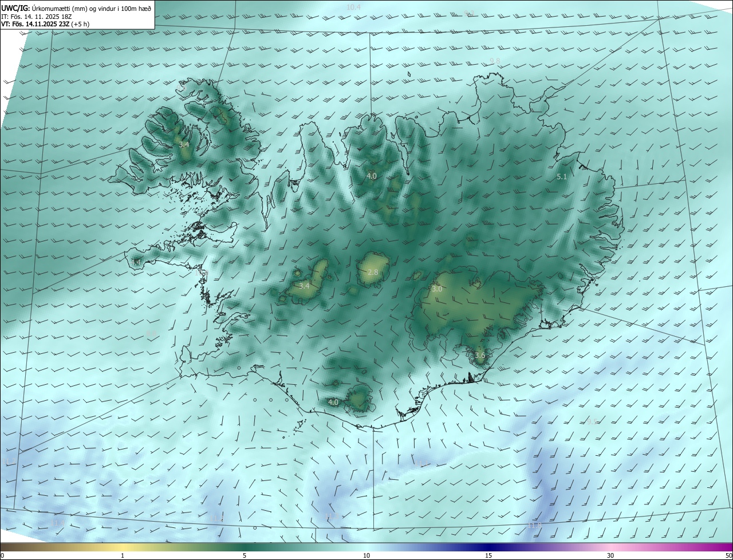Click the 4.0 value in northern Tröllaskagi highlands
733x560 pixels.
(x=372, y=176)
